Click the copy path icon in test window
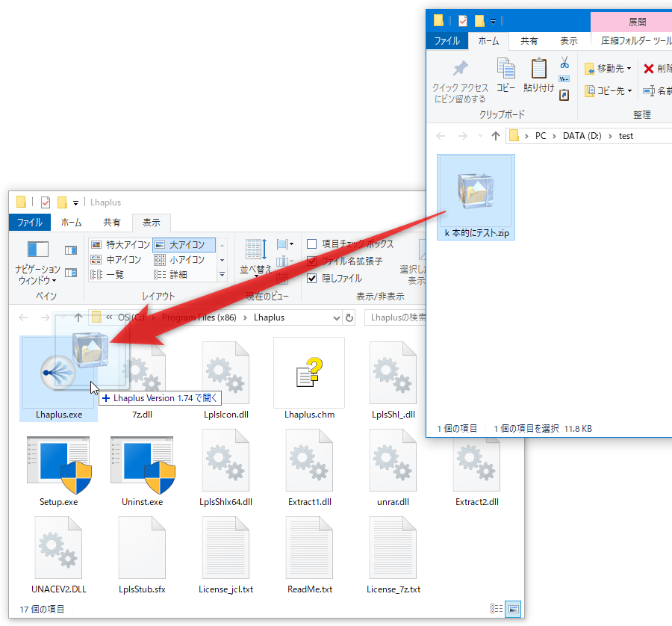Screen dimensions: 672x626 click(564, 79)
